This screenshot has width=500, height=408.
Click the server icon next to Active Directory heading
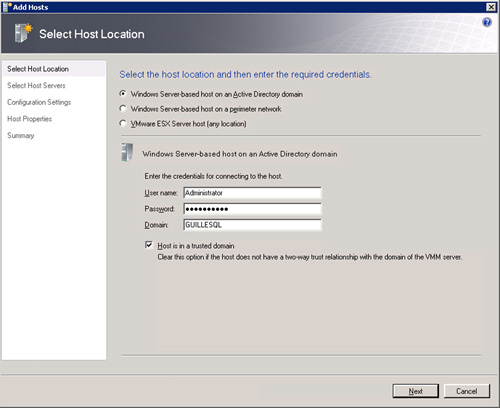(x=127, y=153)
